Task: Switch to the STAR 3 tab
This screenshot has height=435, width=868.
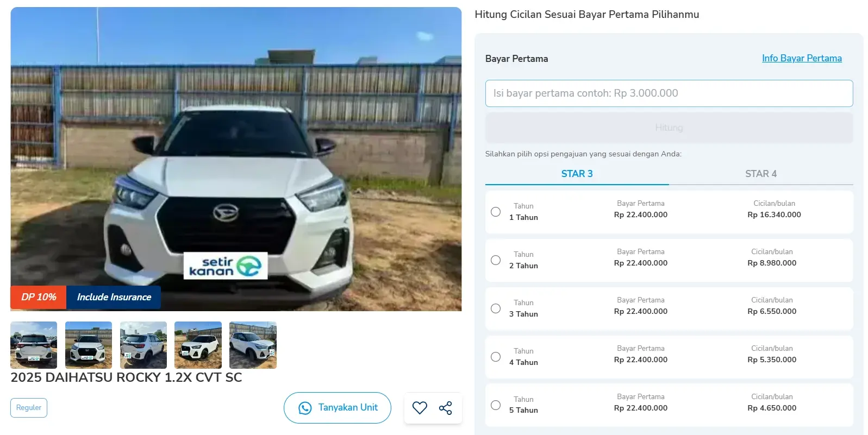Action: point(577,174)
